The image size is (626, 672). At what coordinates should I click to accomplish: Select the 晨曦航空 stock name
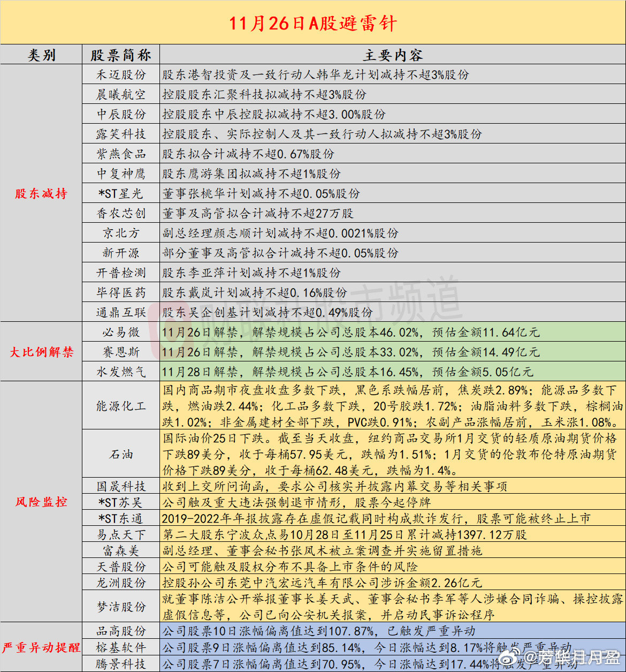(120, 94)
